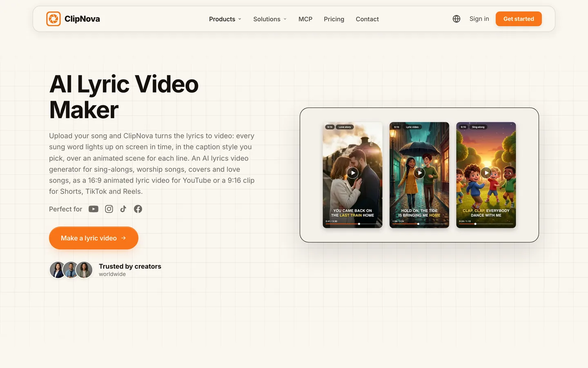Seek the Sing-along video progress bar

[x=486, y=224]
